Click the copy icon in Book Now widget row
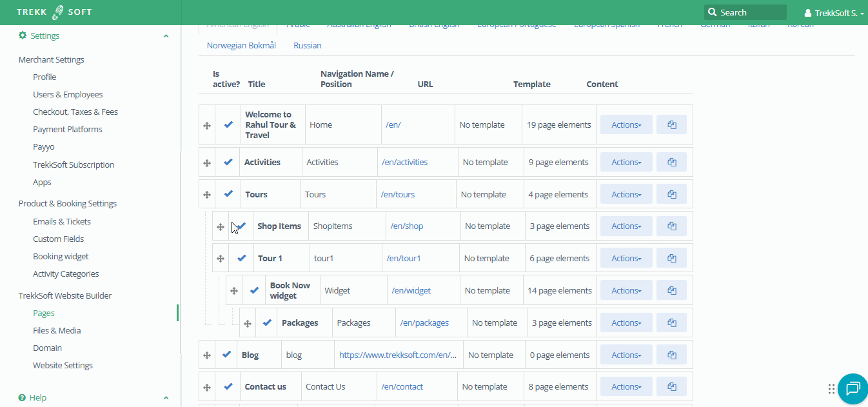This screenshot has height=407, width=868. pyautogui.click(x=671, y=291)
